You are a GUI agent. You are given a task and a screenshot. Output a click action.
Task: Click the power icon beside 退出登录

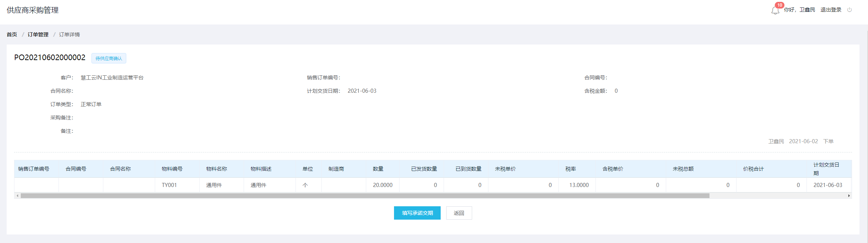pos(849,10)
